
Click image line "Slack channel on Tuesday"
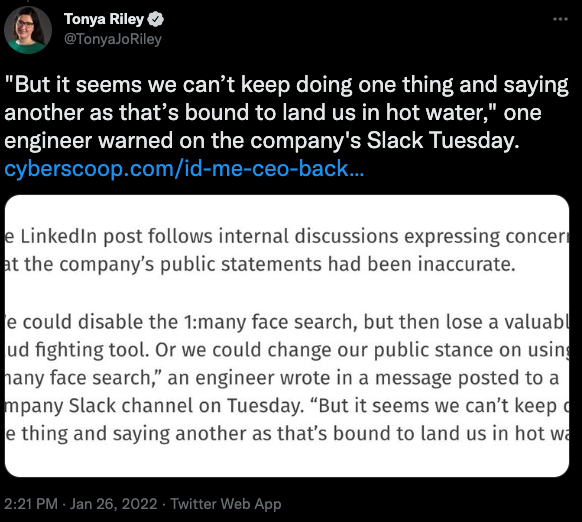[x=287, y=406]
